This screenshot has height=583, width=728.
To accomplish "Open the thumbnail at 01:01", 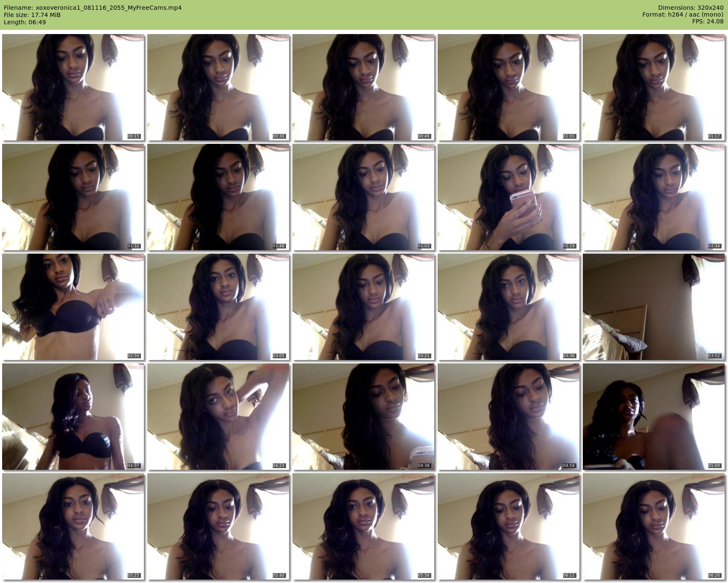I will point(509,87).
